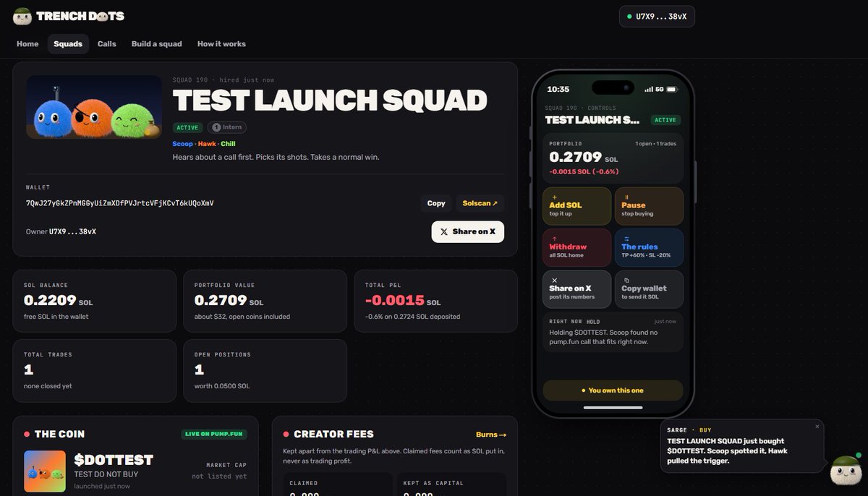Click the CLAIMED fees box
The image size is (868, 496).
tap(336, 484)
